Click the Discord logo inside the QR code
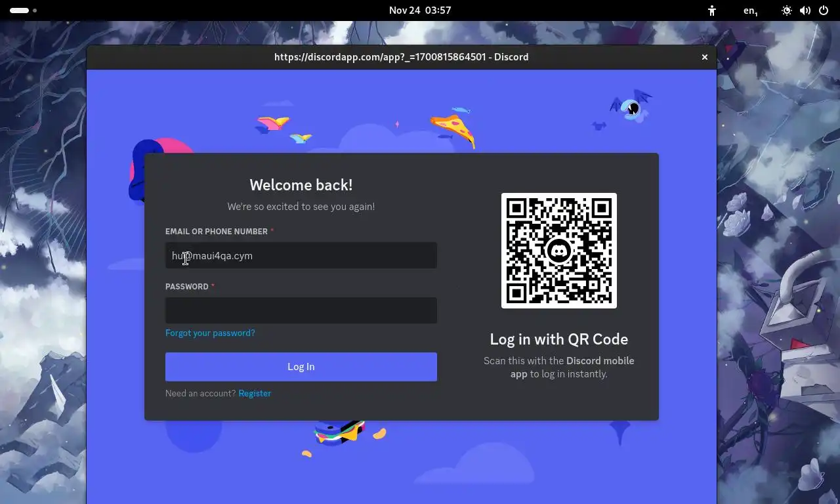The image size is (840, 504). point(559,251)
